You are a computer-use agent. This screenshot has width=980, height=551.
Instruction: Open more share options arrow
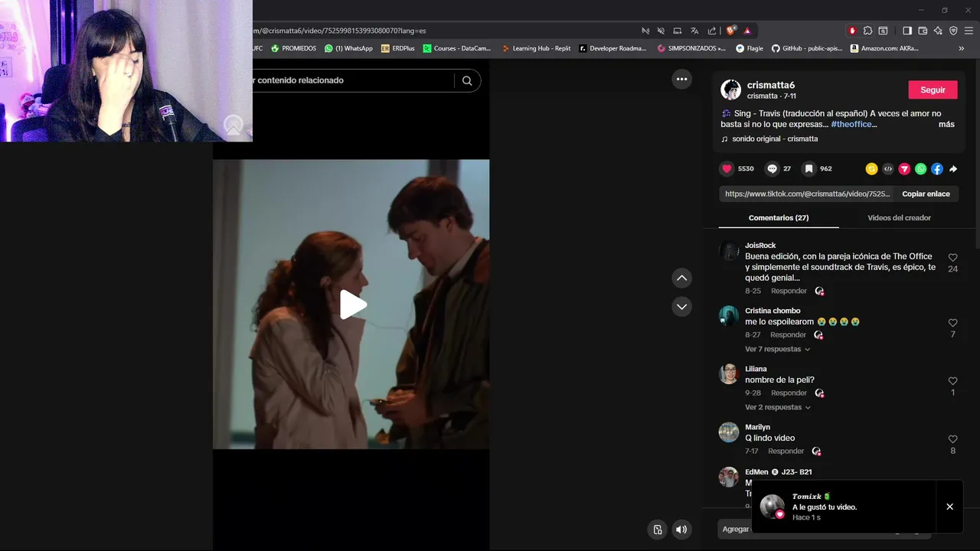(953, 169)
